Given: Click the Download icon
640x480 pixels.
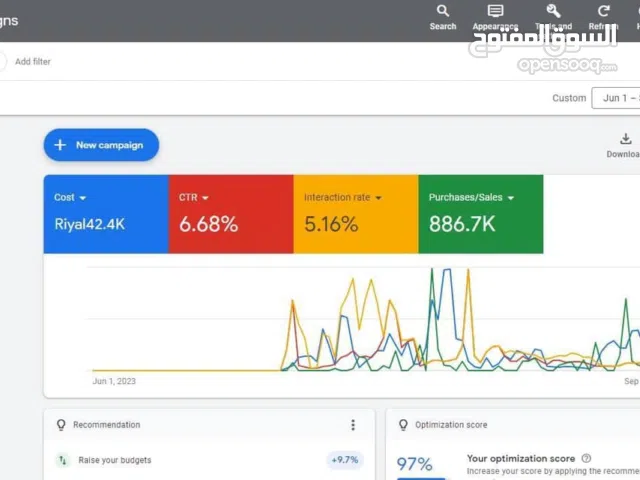Looking at the screenshot, I should (625, 139).
